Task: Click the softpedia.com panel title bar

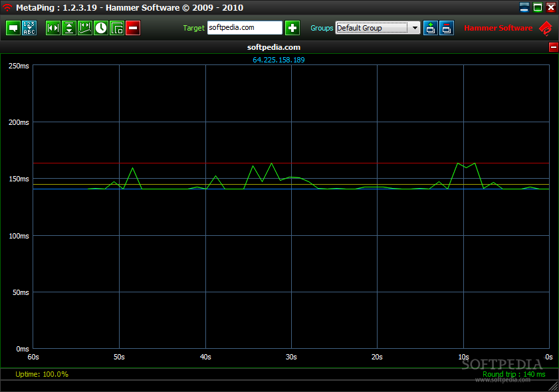Action: (x=274, y=47)
